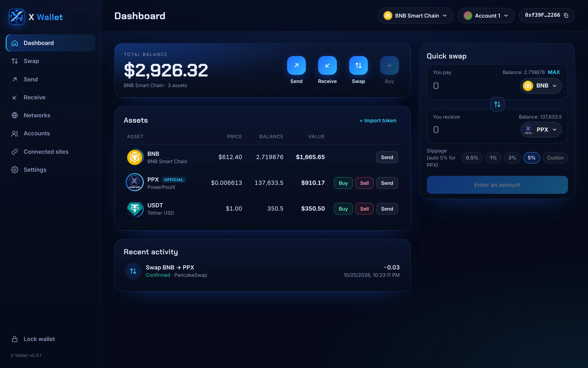Open the BNB pay token dropdown
The width and height of the screenshot is (588, 368).
click(x=541, y=86)
